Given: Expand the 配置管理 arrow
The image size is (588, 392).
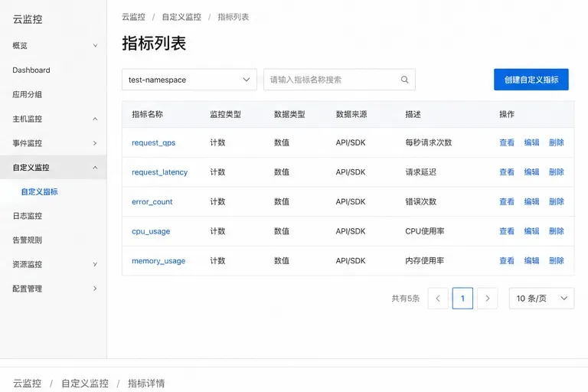Looking at the screenshot, I should 95,289.
